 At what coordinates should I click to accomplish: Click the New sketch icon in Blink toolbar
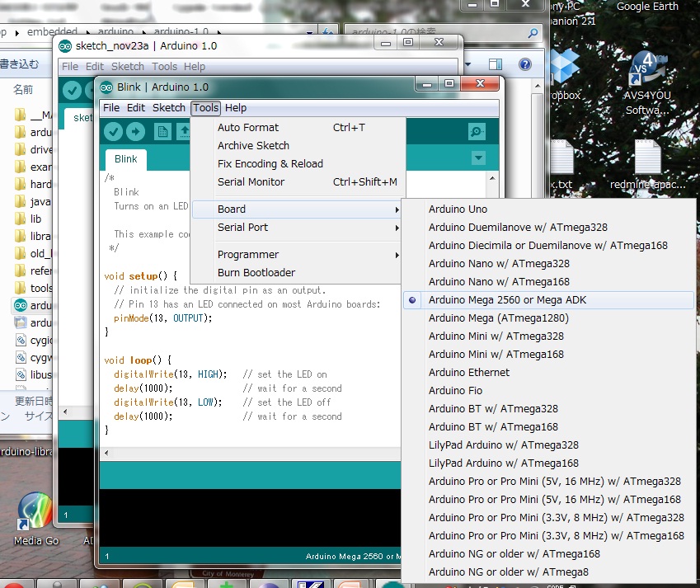(x=163, y=132)
